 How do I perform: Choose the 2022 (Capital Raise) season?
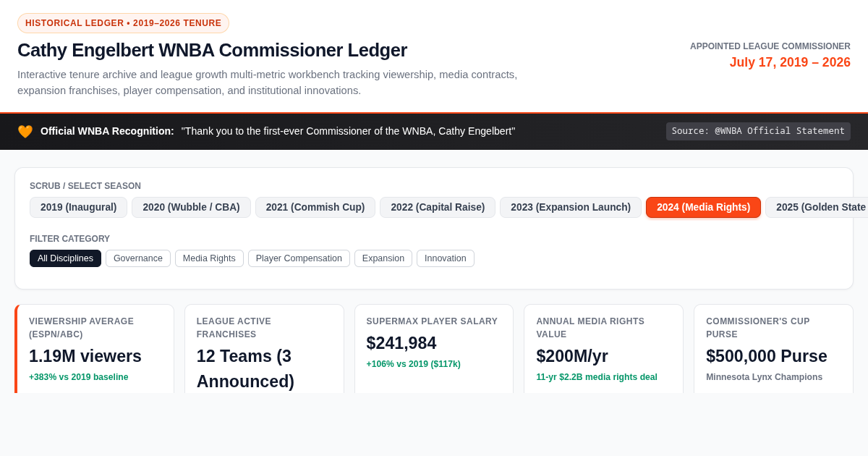[438, 207]
